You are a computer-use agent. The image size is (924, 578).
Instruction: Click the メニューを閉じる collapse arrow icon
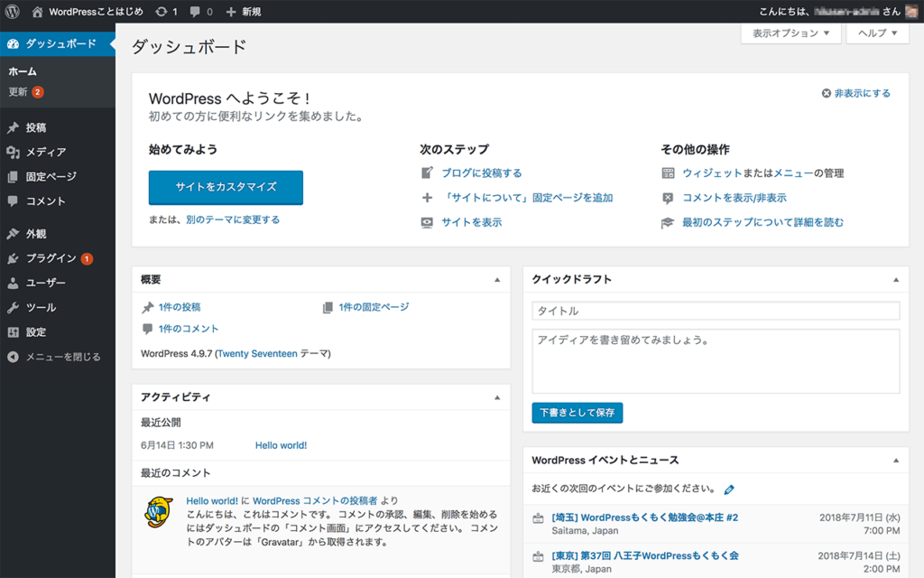click(13, 357)
